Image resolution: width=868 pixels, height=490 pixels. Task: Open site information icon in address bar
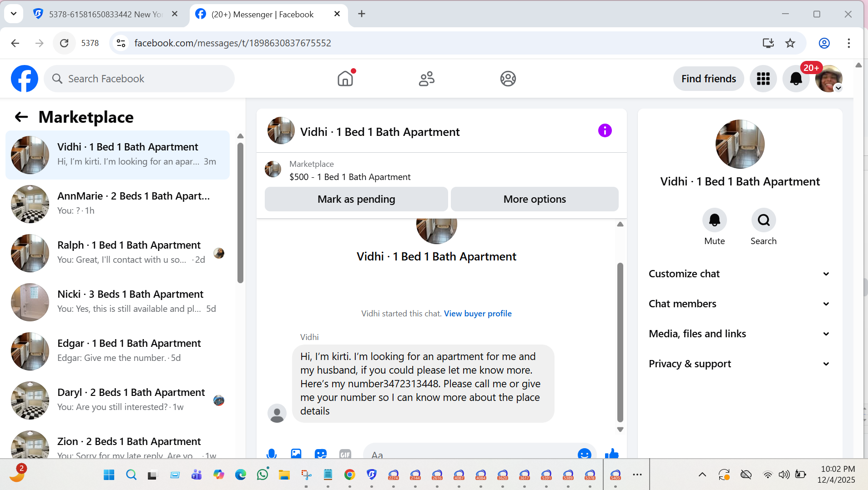click(121, 43)
